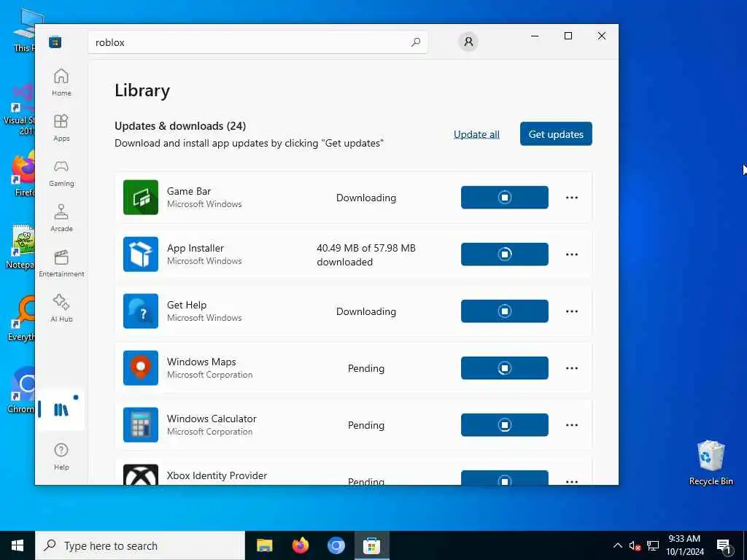Select the Library icon in the sidebar
The height and width of the screenshot is (560, 747).
pyautogui.click(x=61, y=410)
